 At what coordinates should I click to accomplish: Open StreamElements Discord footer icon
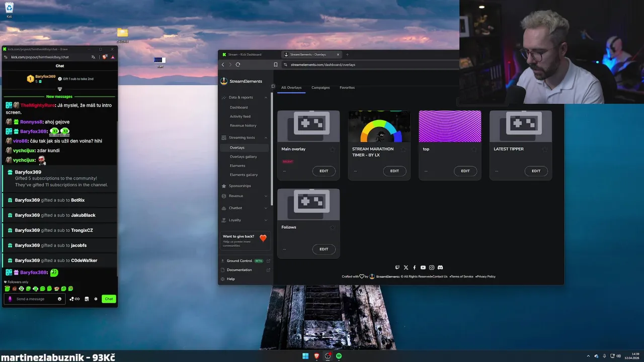440,267
